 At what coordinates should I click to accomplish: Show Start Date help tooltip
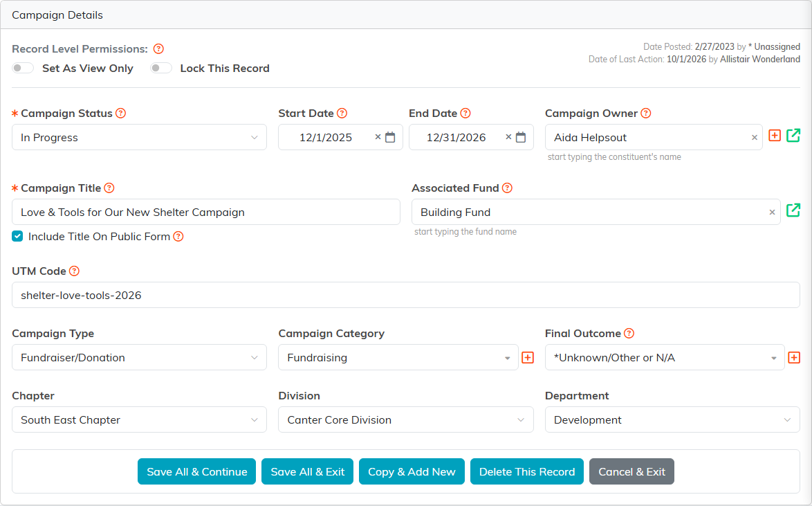click(342, 113)
